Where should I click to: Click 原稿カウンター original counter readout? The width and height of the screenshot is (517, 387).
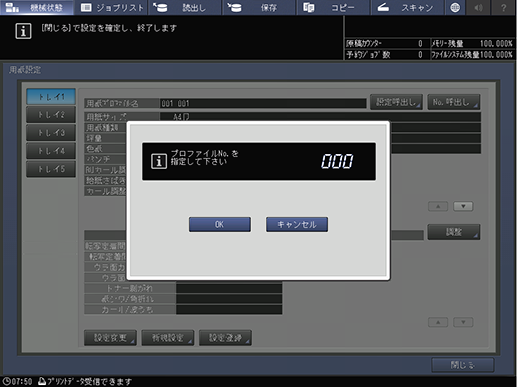click(385, 43)
